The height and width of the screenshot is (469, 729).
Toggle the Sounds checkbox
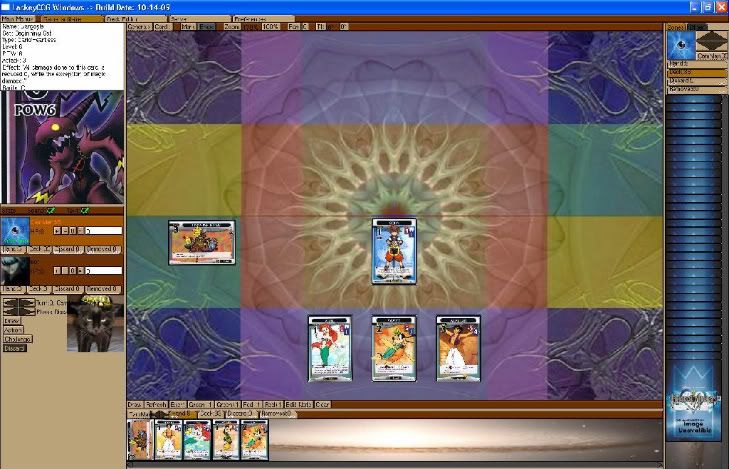(x=51, y=211)
